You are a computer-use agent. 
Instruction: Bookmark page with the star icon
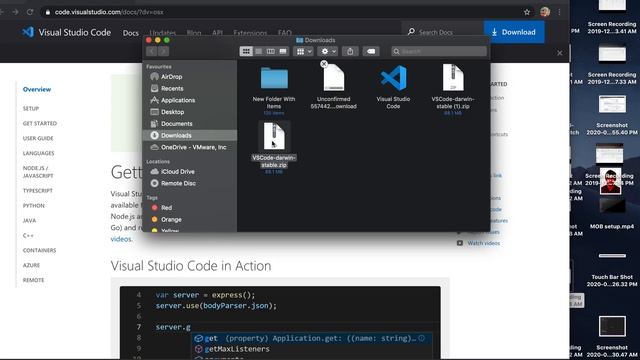(x=527, y=12)
